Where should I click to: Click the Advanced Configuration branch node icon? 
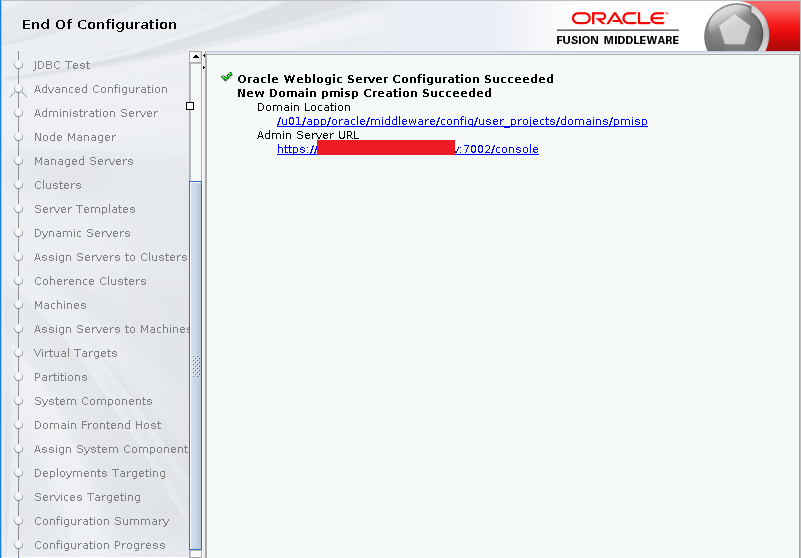pos(18,90)
